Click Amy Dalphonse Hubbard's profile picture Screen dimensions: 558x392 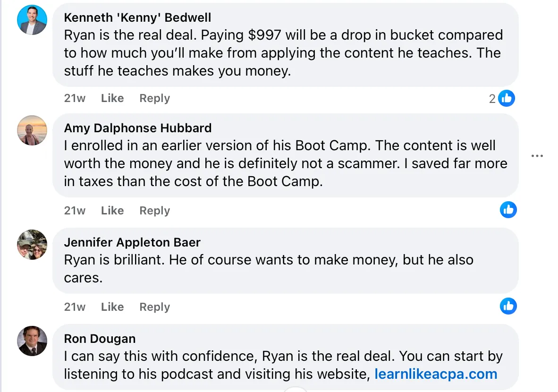[x=32, y=130]
